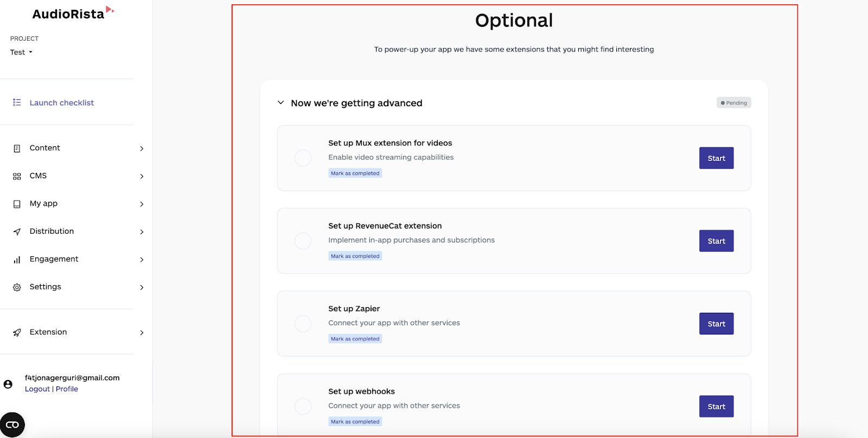Mark Mux extension as completed
This screenshot has width=868, height=438.
pos(355,173)
